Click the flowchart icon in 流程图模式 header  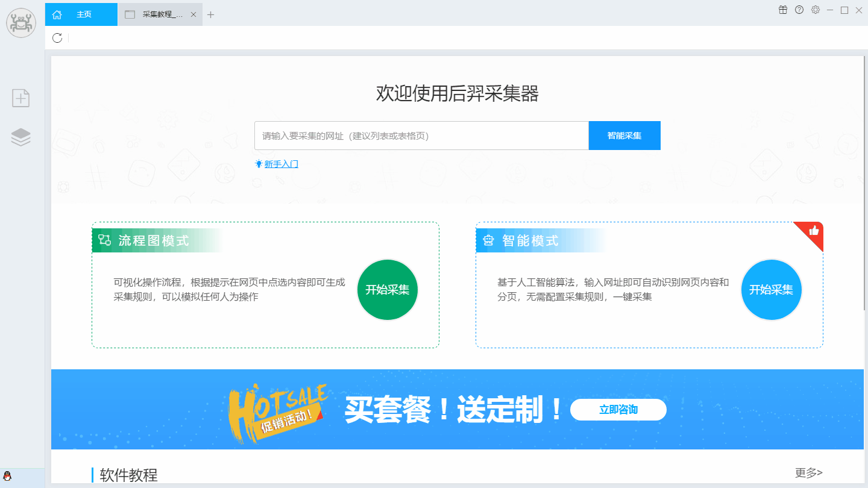click(104, 240)
